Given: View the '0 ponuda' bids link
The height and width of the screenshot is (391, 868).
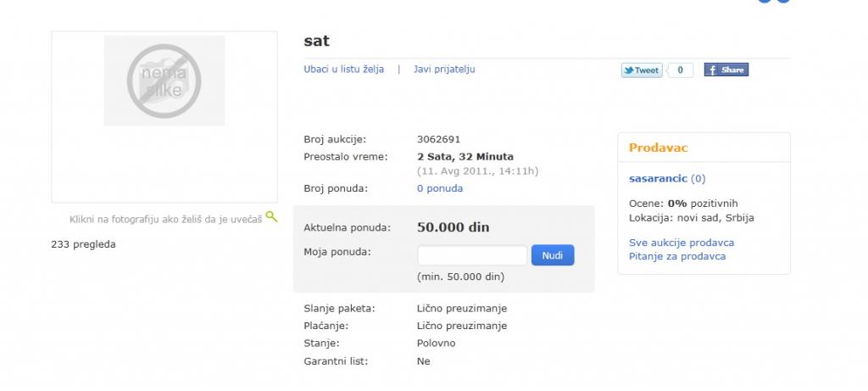Looking at the screenshot, I should [x=440, y=188].
